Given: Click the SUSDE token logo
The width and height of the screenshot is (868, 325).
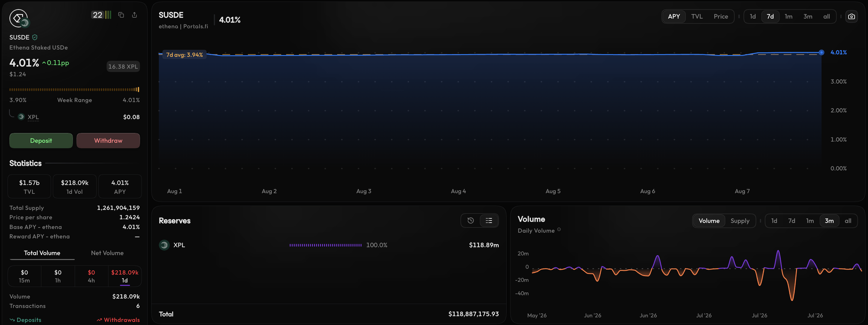Looking at the screenshot, I should [19, 18].
